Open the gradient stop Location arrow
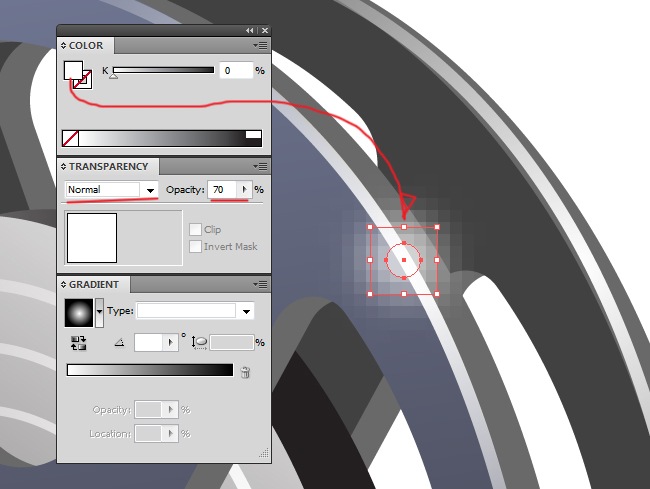Image resolution: width=650 pixels, height=489 pixels. 170,434
